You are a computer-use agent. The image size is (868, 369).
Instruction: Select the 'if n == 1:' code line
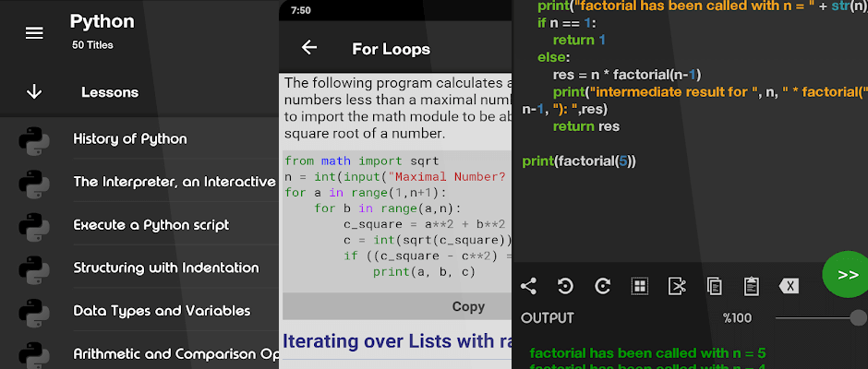(567, 23)
